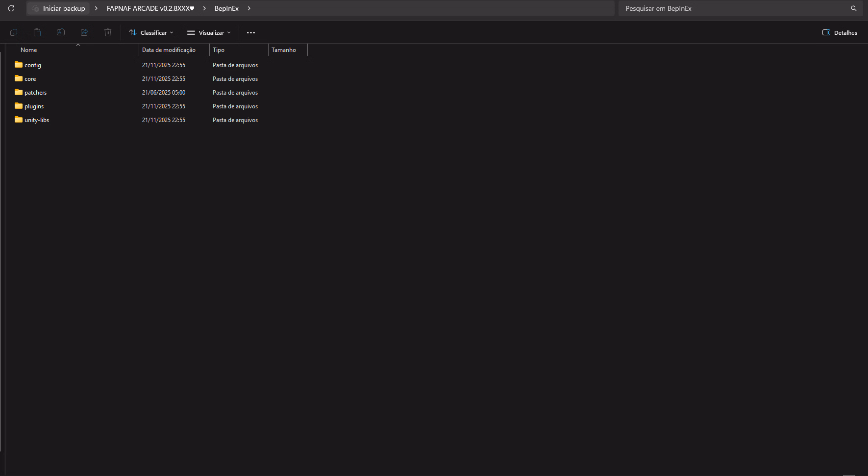
Task: Sort by Data de modificação column
Action: click(169, 50)
